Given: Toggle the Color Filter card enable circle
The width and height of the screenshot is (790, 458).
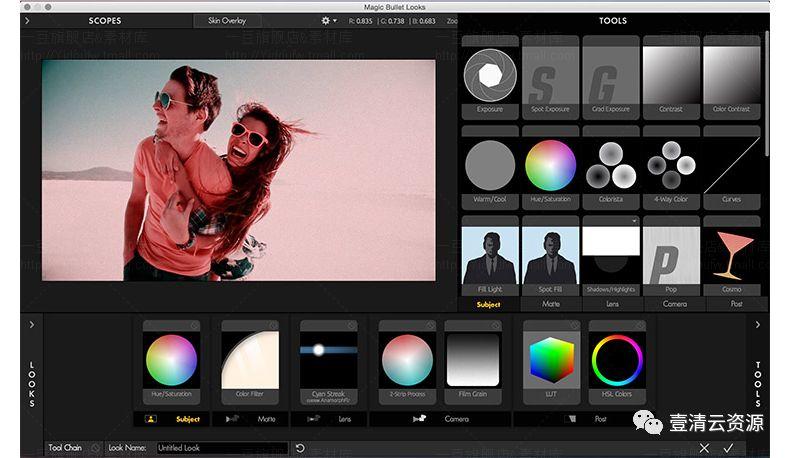Looking at the screenshot, I should click(273, 326).
